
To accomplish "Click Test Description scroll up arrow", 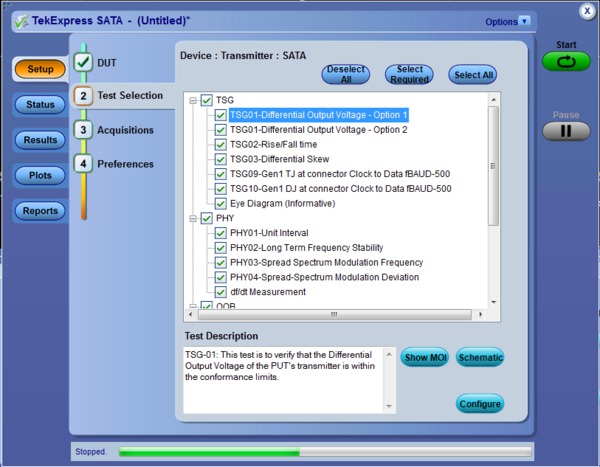I will pyautogui.click(x=389, y=354).
